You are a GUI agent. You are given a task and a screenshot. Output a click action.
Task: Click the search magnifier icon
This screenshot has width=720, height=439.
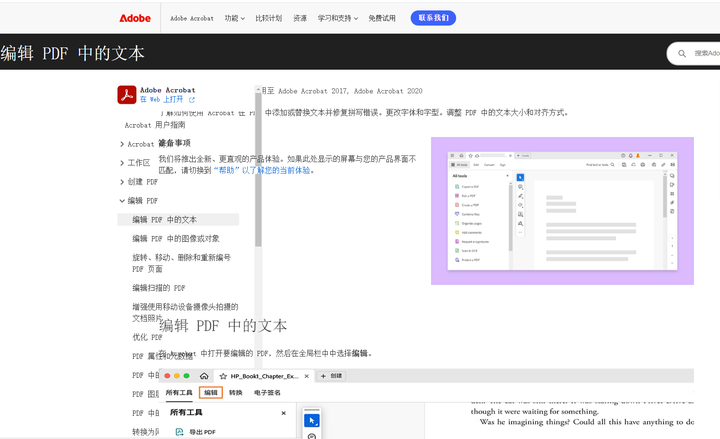[682, 54]
